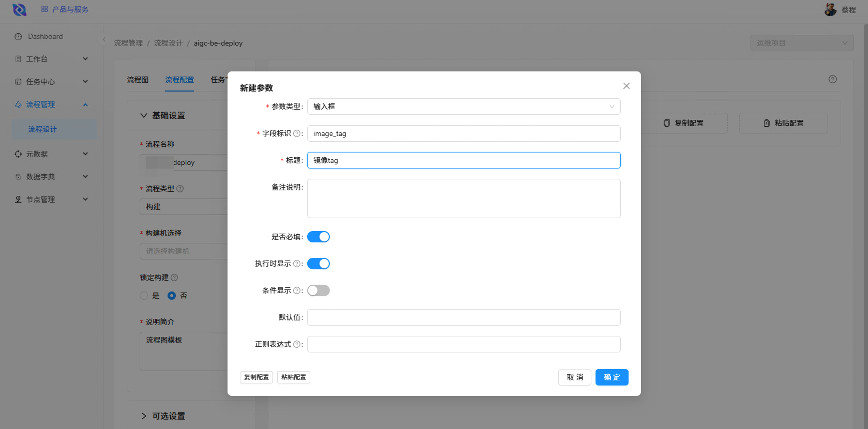This screenshot has height=429, width=868.
Task: Click the 确定 button
Action: (612, 377)
